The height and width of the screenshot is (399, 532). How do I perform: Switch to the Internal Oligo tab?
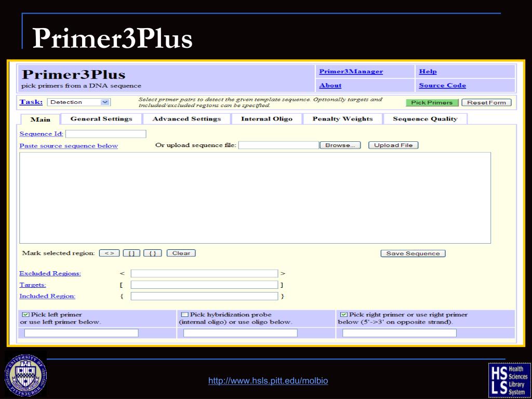pyautogui.click(x=267, y=119)
